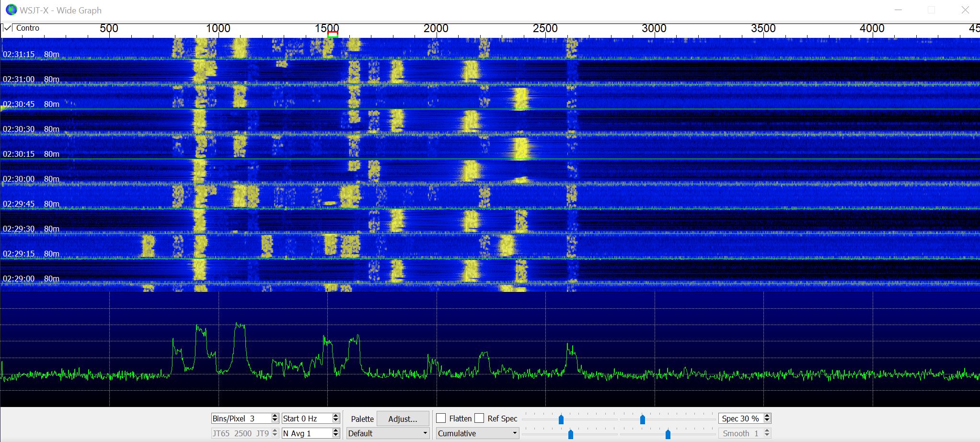Increase N Avg with the up arrow
980x442 pixels.
[x=335, y=431]
